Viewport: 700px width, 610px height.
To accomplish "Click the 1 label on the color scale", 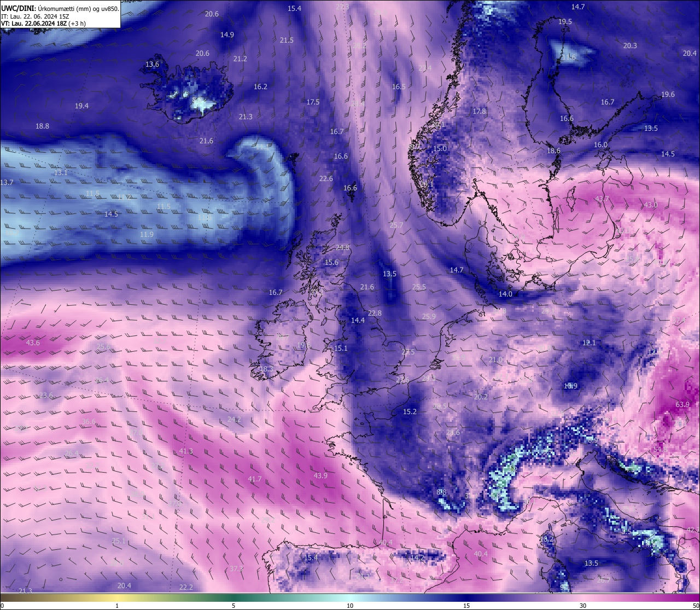I will [117, 606].
